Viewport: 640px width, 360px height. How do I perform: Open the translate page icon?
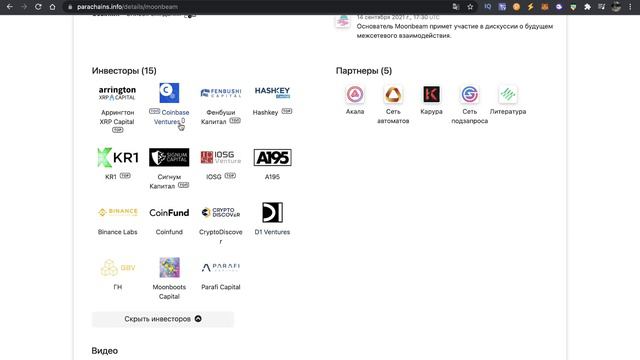pos(456,7)
